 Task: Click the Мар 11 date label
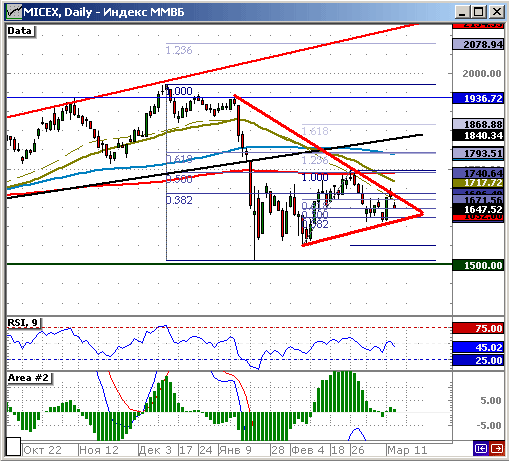point(407,450)
